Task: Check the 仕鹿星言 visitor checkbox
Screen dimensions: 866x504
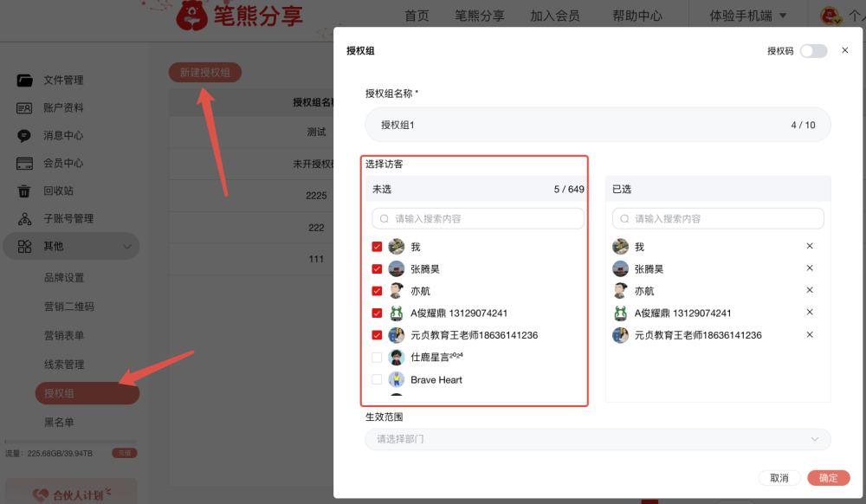Action: pyautogui.click(x=377, y=358)
